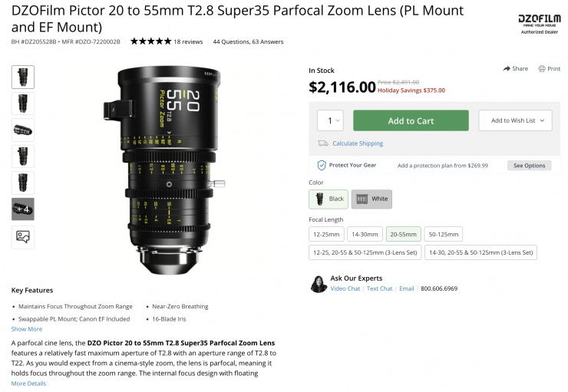The image size is (568, 392).
Task: Choose the 14-30mm focal length
Action: pyautogui.click(x=365, y=234)
